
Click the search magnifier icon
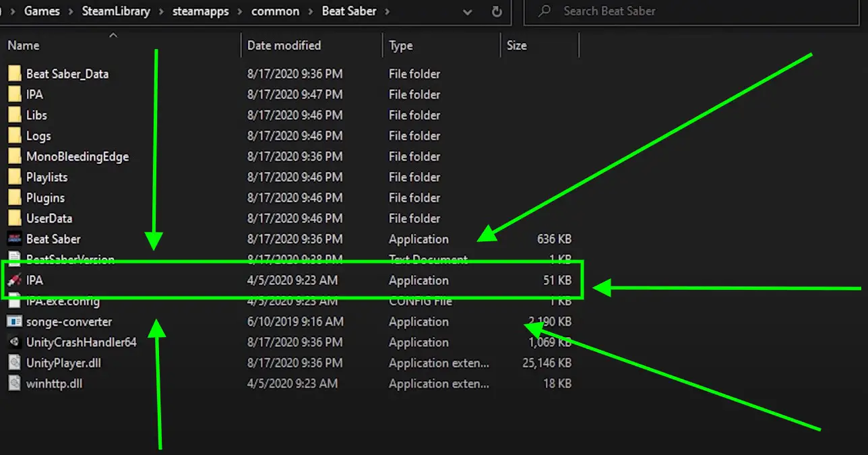point(545,11)
